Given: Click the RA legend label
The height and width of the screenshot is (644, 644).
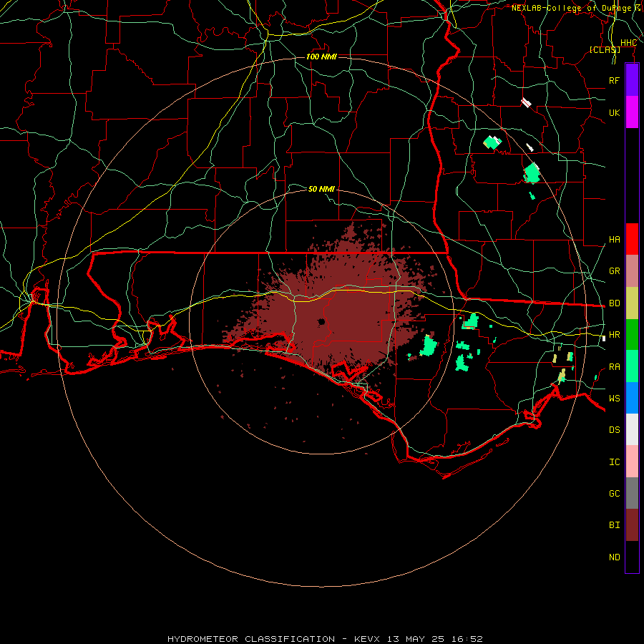Looking at the screenshot, I should coord(614,367).
